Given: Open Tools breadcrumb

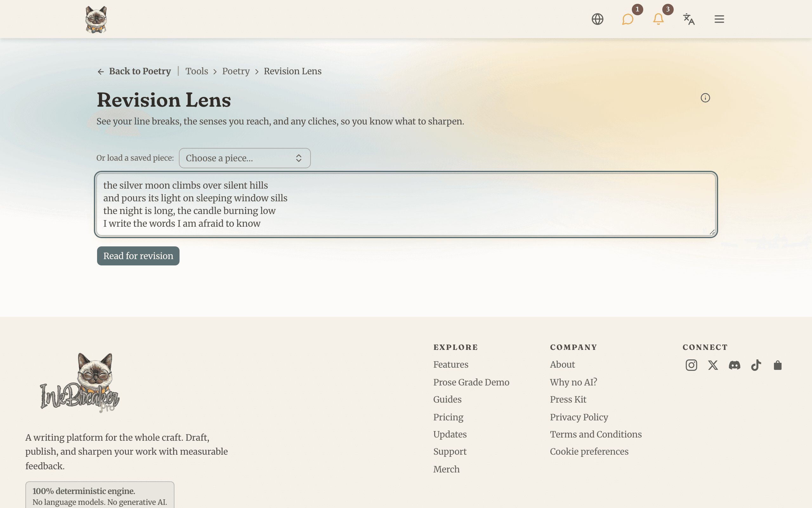Looking at the screenshot, I should (x=197, y=71).
